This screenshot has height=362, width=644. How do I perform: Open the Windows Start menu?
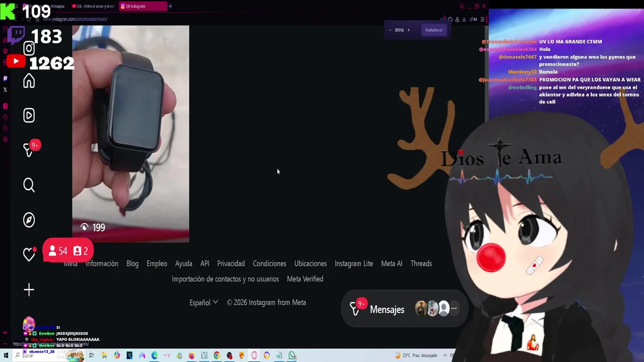[6, 355]
